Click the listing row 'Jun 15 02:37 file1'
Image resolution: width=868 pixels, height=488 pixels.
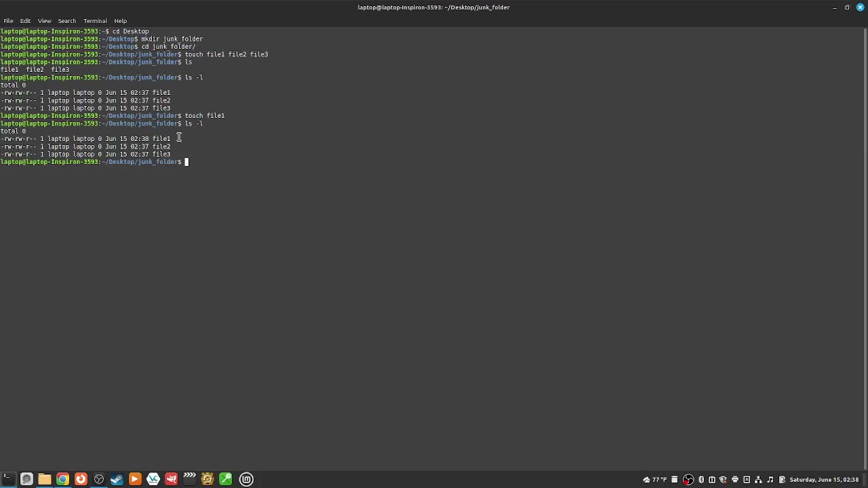(85, 93)
